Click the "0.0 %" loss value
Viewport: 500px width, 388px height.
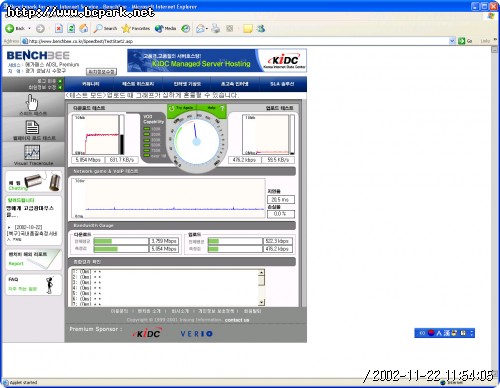click(x=280, y=214)
